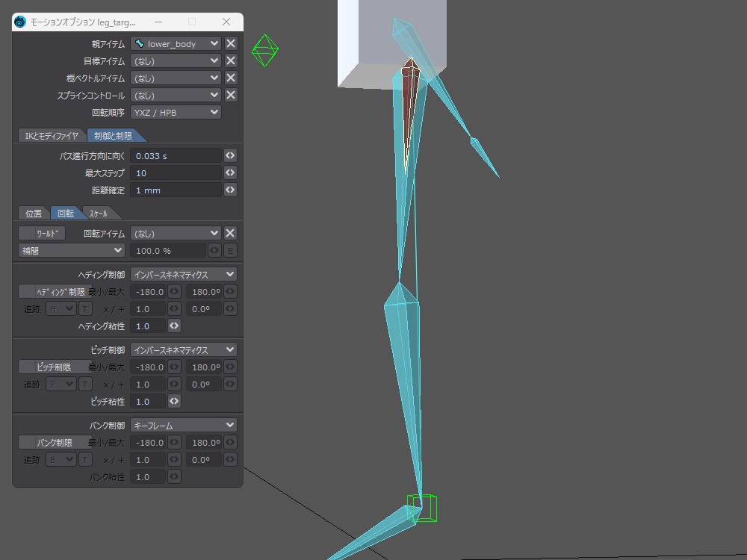Clear the parent item (親アイテム) with X

[231, 43]
